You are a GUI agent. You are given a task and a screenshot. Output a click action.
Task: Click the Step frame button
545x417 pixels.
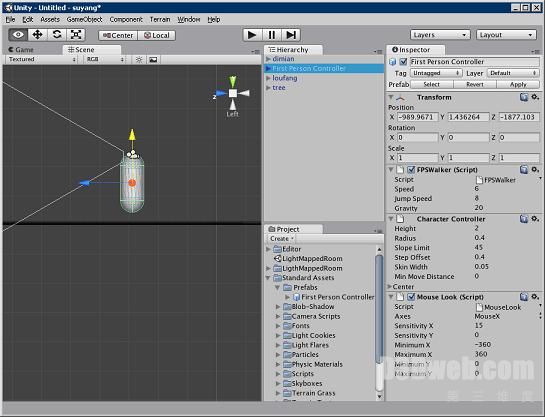[291, 35]
